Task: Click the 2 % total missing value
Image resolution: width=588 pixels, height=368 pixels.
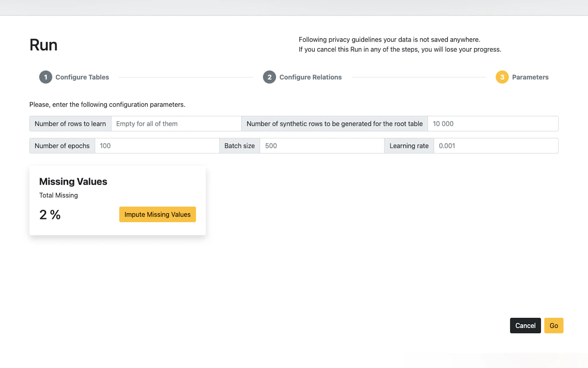Action: (x=50, y=215)
